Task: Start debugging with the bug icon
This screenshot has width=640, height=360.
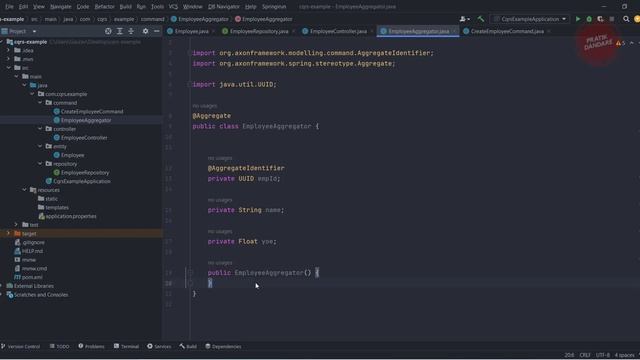Action: click(x=589, y=19)
